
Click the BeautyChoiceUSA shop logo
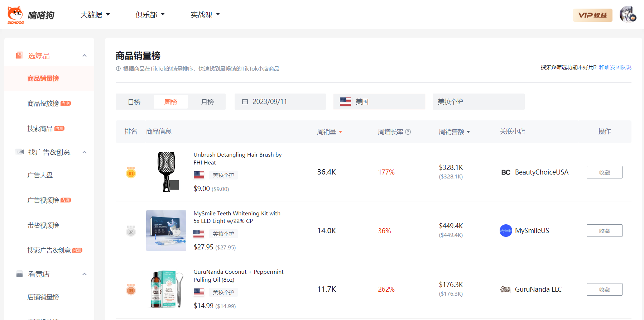pyautogui.click(x=505, y=172)
